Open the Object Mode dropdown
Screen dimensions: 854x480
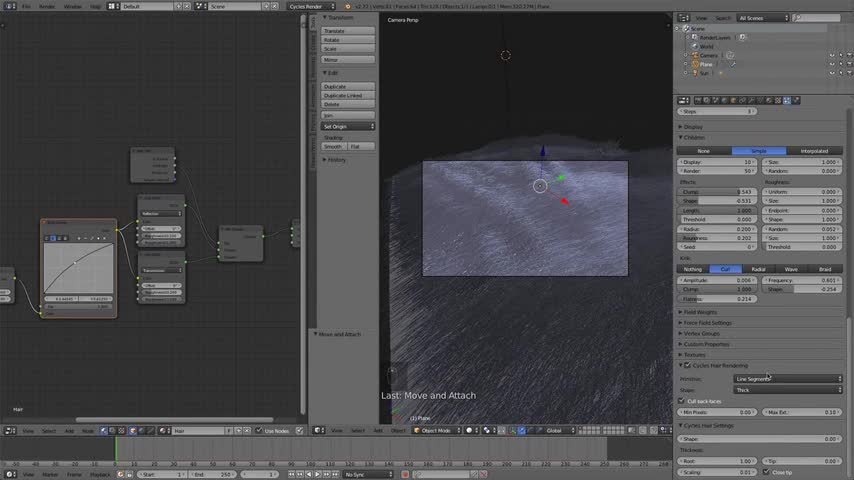[437, 430]
